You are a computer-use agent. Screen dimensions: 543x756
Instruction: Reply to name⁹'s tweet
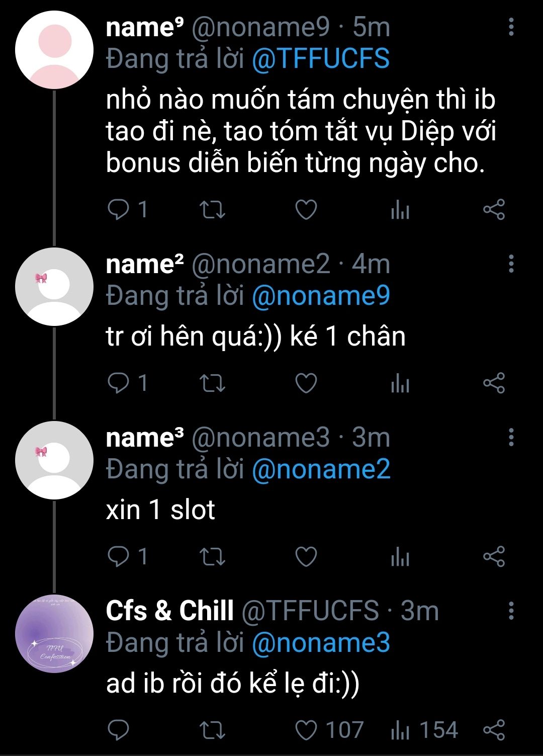coord(119,210)
